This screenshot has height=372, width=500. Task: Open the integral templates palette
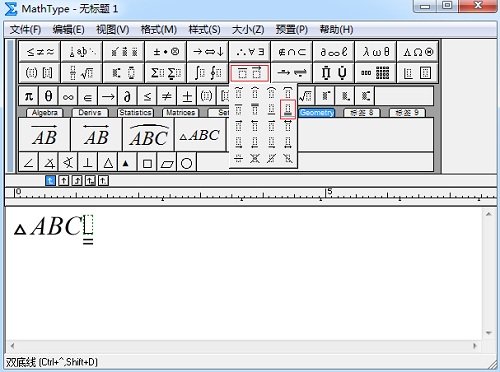(x=208, y=73)
